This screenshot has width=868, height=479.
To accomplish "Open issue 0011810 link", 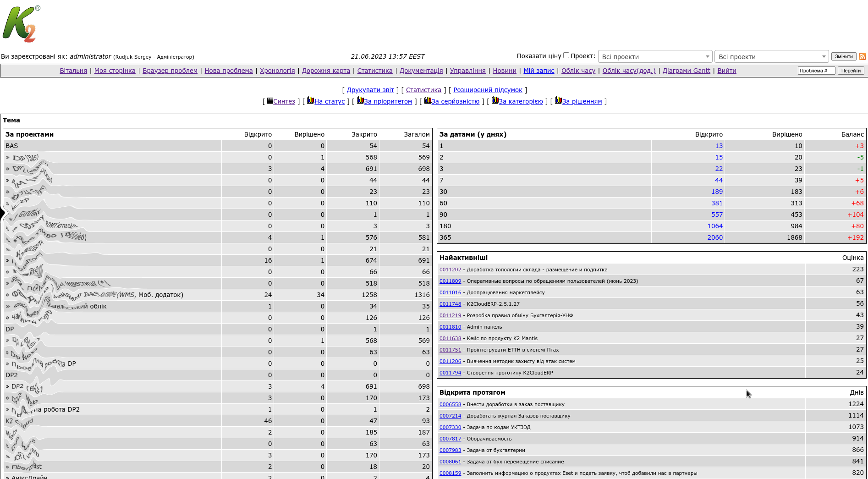I will tap(450, 327).
